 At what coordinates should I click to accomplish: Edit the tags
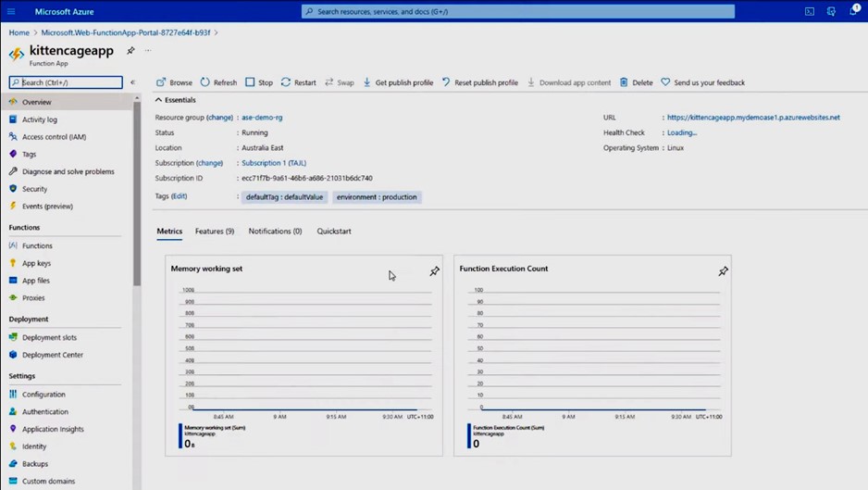click(x=179, y=196)
